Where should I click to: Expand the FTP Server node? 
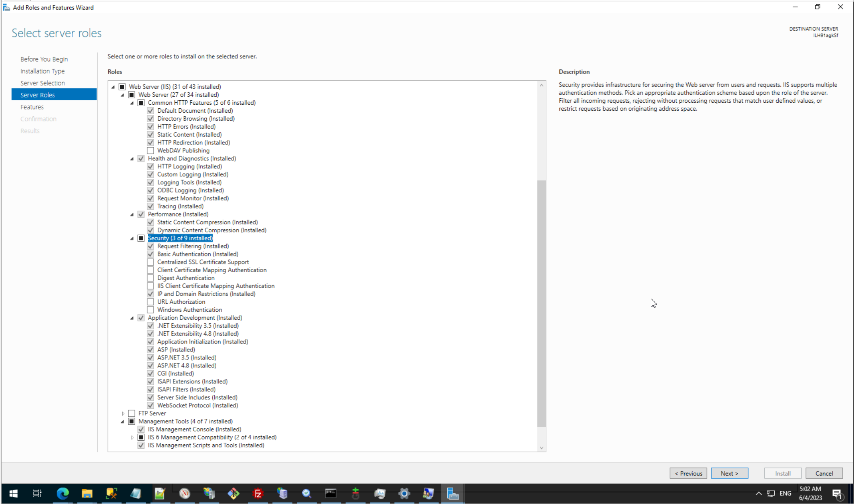click(123, 414)
